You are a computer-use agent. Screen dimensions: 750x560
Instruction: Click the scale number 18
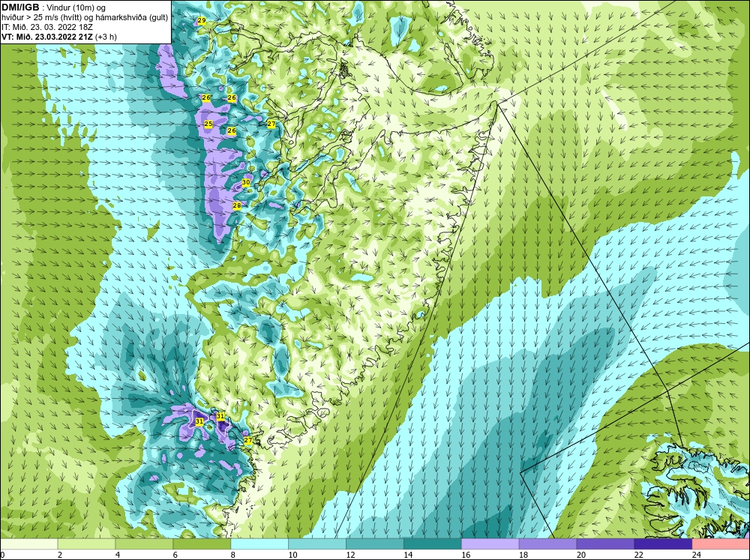click(x=523, y=555)
